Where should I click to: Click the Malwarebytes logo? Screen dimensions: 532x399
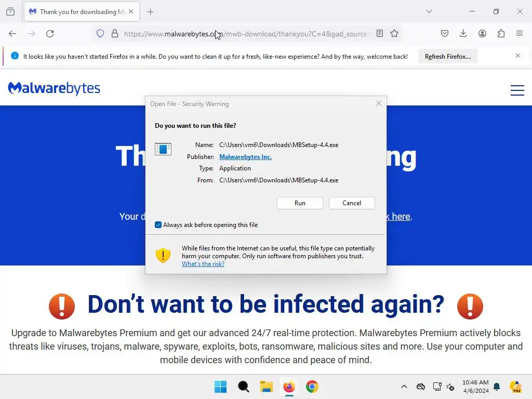point(54,88)
